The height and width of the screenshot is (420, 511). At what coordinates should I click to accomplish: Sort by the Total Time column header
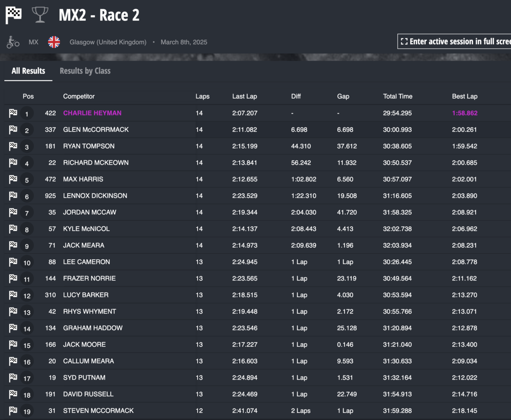tap(397, 97)
